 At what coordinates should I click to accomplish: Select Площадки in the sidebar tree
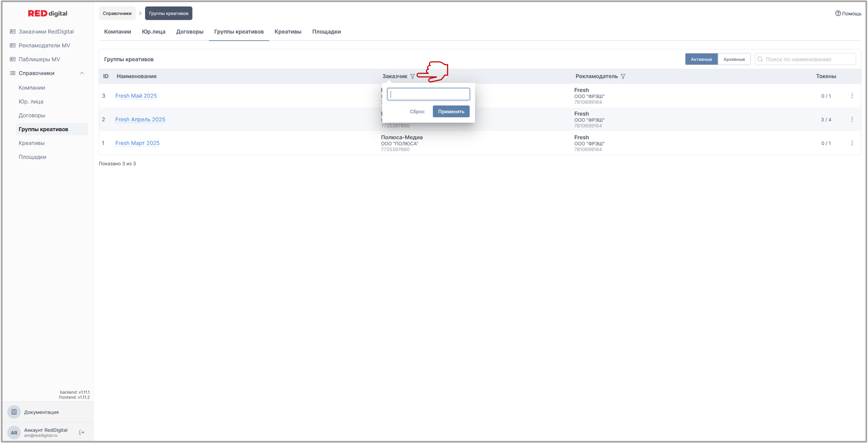[x=32, y=157]
